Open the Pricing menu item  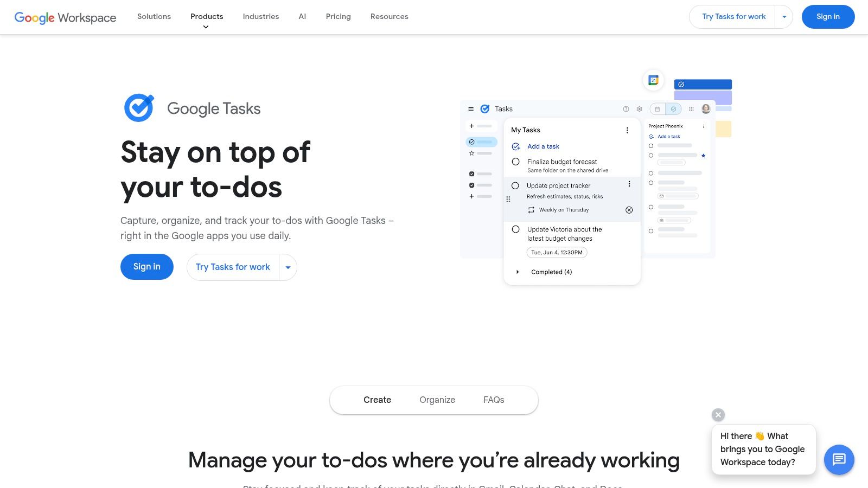click(x=338, y=16)
